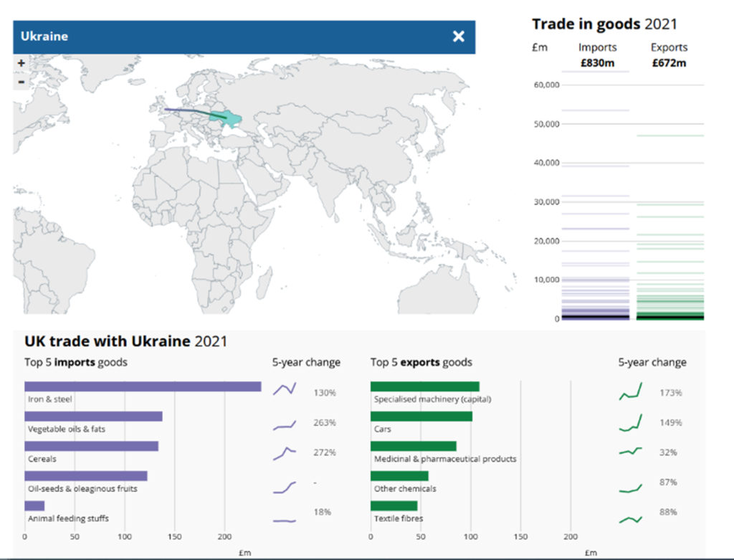Select the Textile fibres exports bar
Screen dimensions: 734x560
coord(394,506)
